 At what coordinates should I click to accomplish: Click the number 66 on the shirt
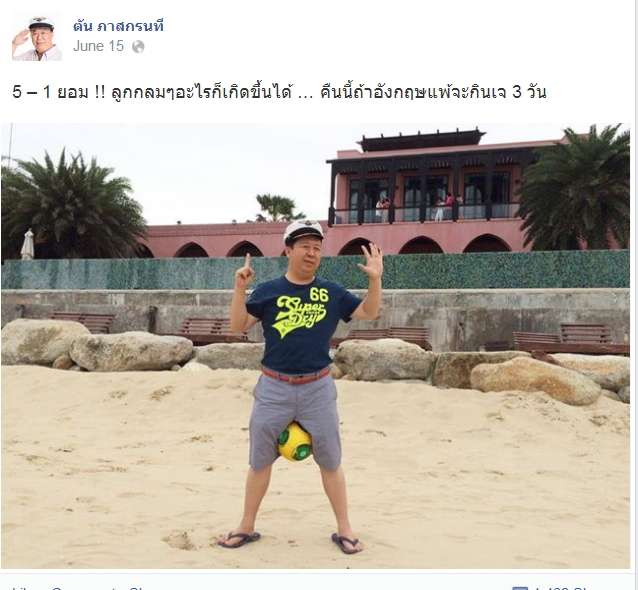click(x=319, y=294)
